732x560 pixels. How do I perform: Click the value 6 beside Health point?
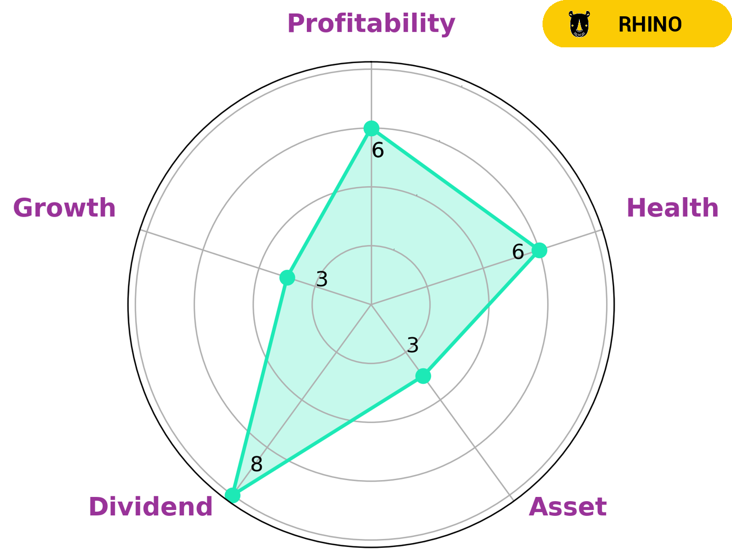click(x=518, y=252)
